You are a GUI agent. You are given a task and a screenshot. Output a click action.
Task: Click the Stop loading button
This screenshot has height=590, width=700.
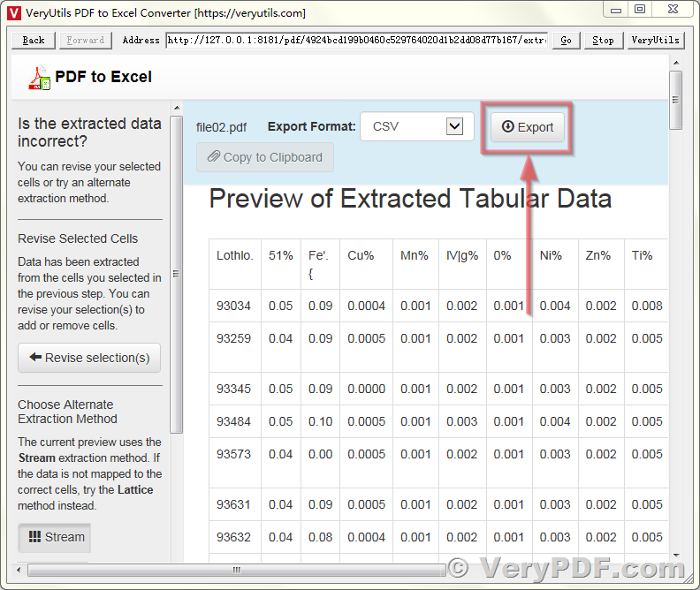click(x=603, y=40)
